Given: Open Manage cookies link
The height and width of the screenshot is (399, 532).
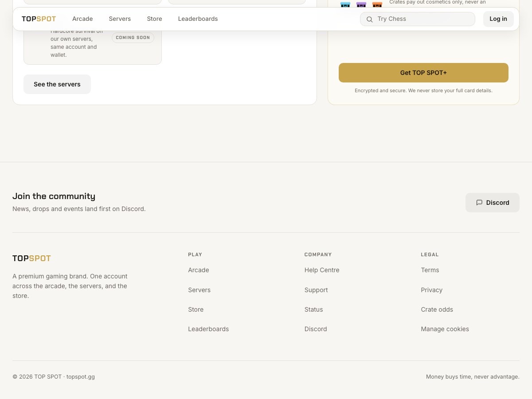Looking at the screenshot, I should tap(445, 329).
